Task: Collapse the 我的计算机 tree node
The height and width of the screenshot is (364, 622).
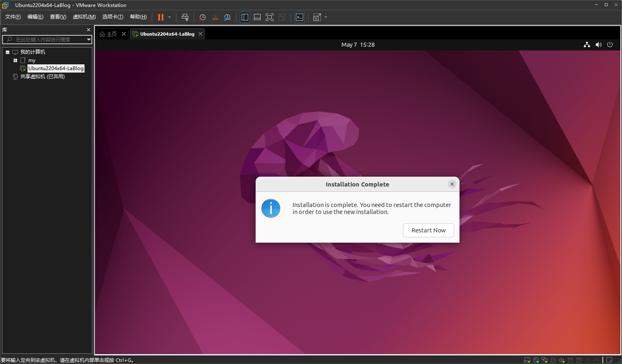Action: click(7, 52)
